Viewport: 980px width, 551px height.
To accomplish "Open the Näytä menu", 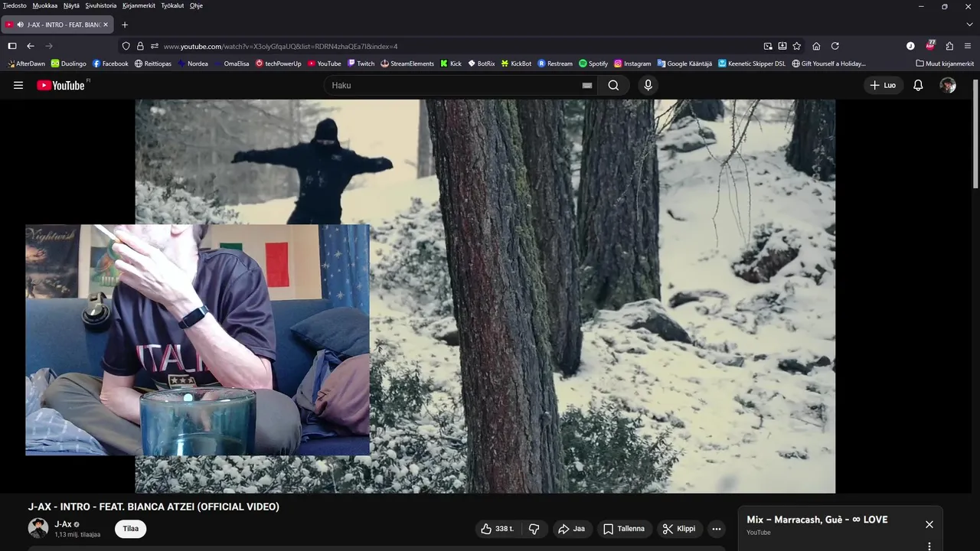I will point(71,5).
